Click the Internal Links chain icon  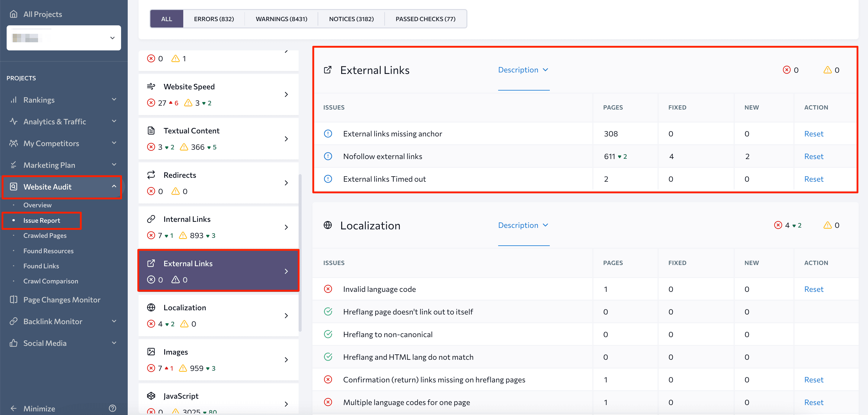pos(152,219)
